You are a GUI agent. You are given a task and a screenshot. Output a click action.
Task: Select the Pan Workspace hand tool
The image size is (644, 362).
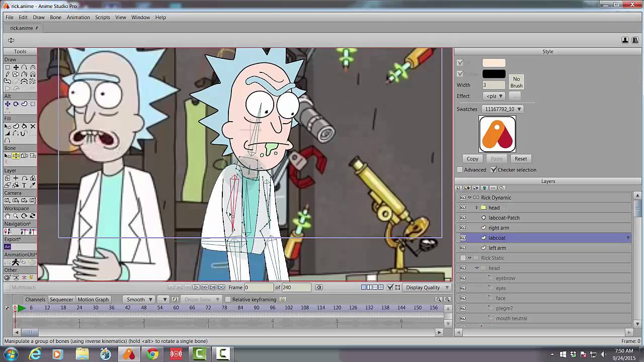(x=8, y=216)
